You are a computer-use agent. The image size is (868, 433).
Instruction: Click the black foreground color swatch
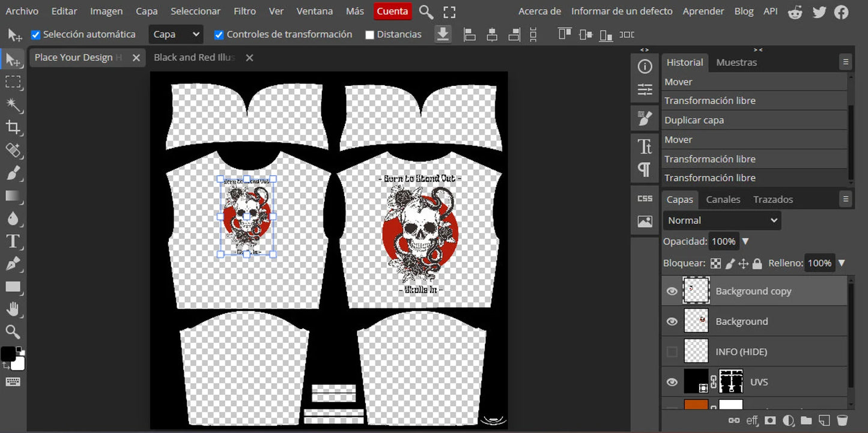[8, 354]
